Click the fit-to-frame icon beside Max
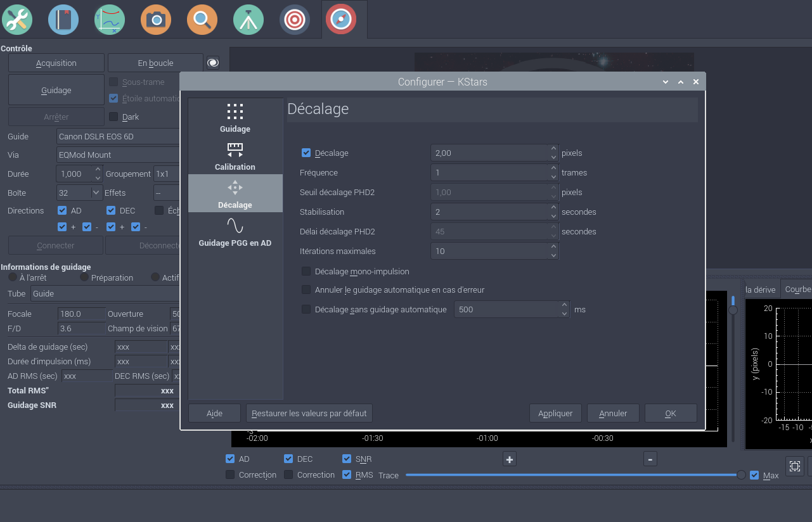The height and width of the screenshot is (522, 812). click(795, 467)
